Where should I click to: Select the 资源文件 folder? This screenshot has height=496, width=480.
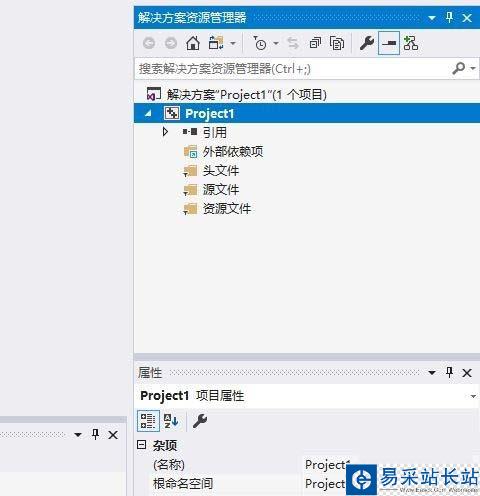tap(227, 209)
